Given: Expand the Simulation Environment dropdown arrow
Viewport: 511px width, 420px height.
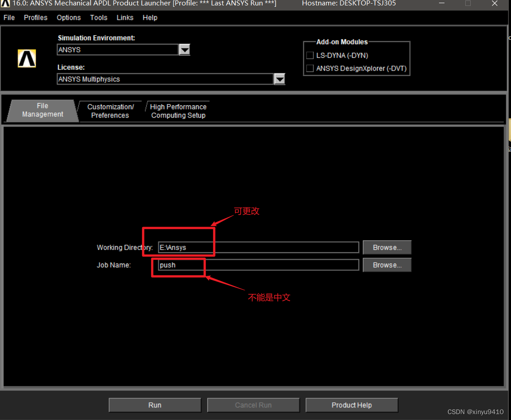Looking at the screenshot, I should pyautogui.click(x=185, y=50).
